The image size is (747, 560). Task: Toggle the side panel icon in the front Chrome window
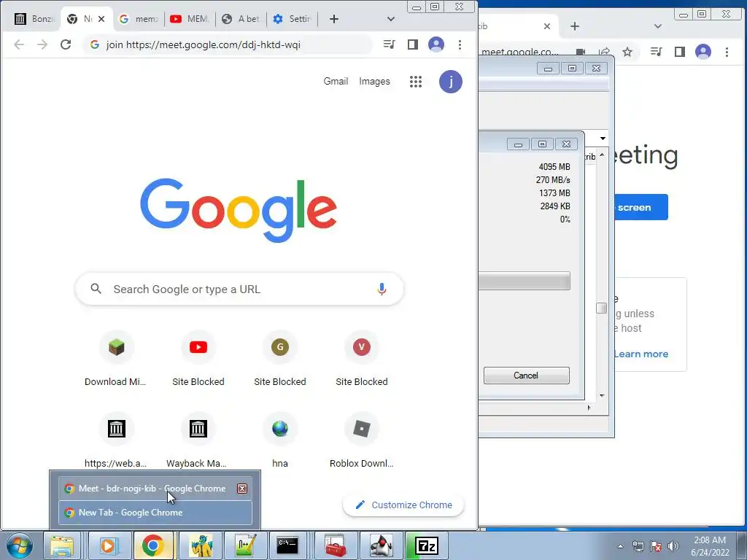[x=413, y=44]
